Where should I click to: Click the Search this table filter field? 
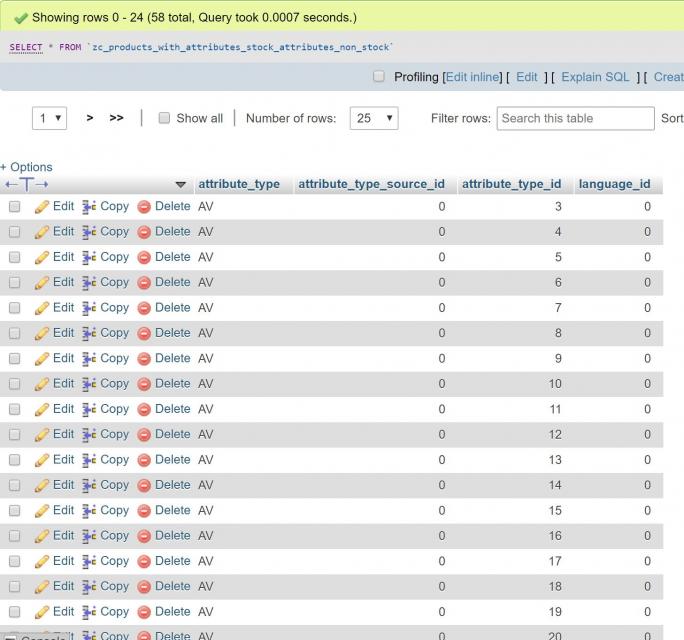tap(575, 118)
